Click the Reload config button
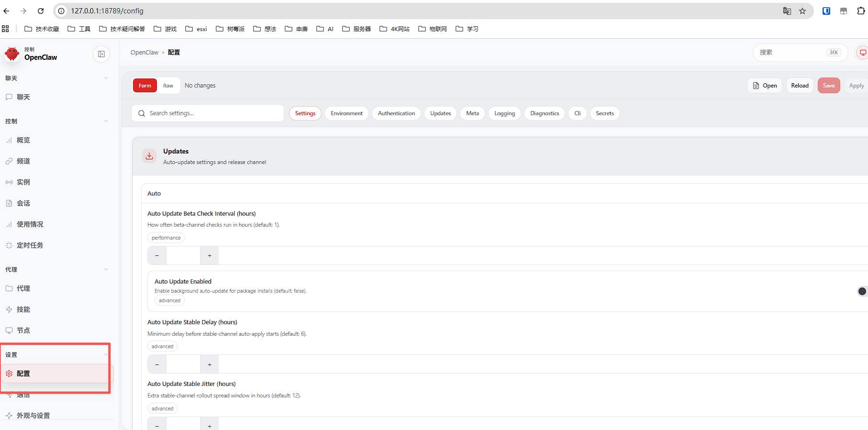Image resolution: width=868 pixels, height=430 pixels. tap(800, 86)
